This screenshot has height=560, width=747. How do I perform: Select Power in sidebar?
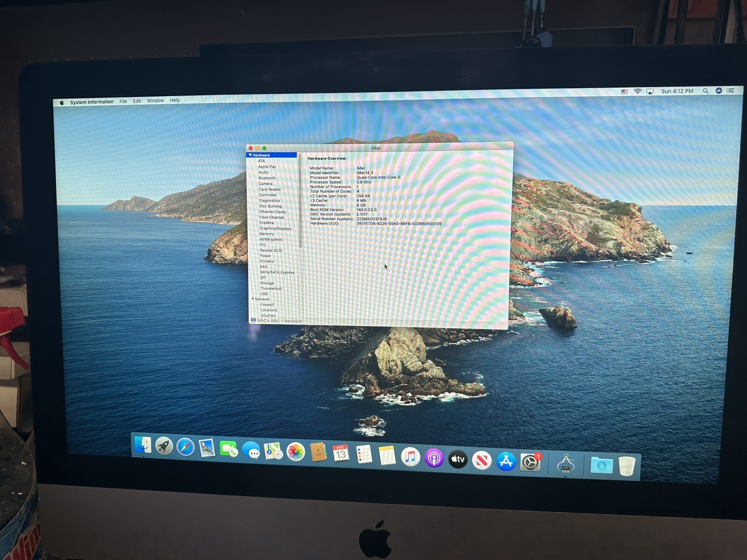[x=265, y=256]
